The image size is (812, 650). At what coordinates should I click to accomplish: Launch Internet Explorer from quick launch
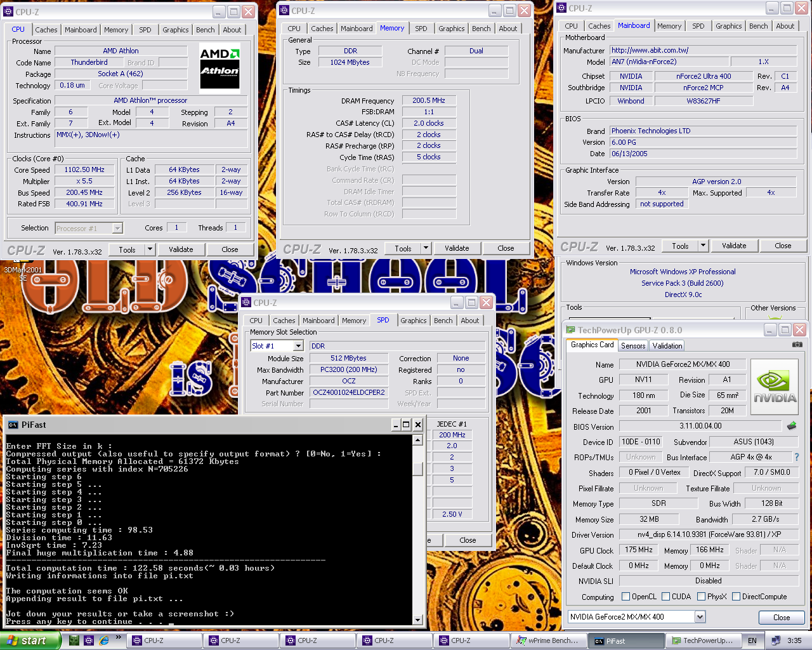104,640
